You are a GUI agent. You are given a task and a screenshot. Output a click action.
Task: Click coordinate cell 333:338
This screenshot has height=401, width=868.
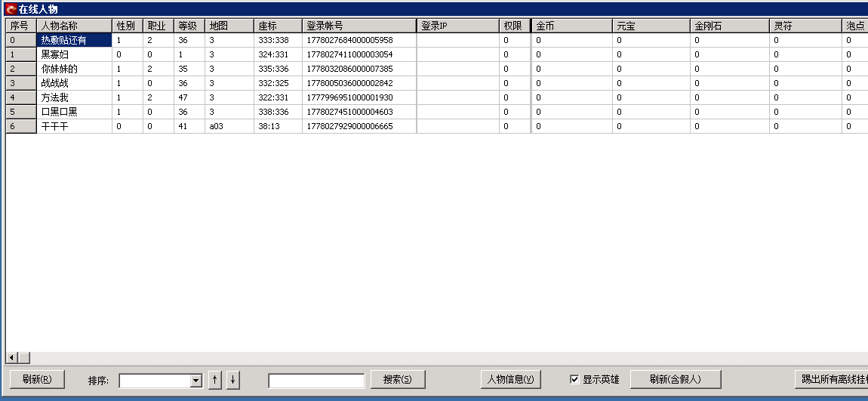278,40
